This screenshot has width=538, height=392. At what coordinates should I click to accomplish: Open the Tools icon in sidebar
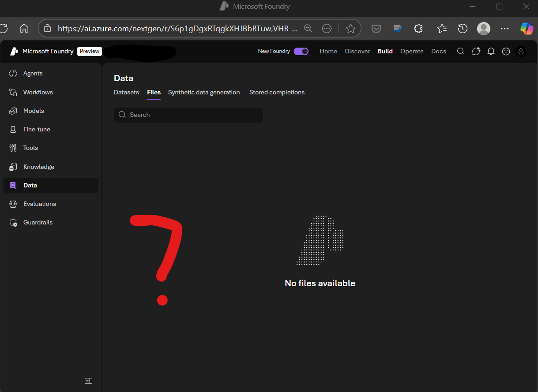coord(13,148)
